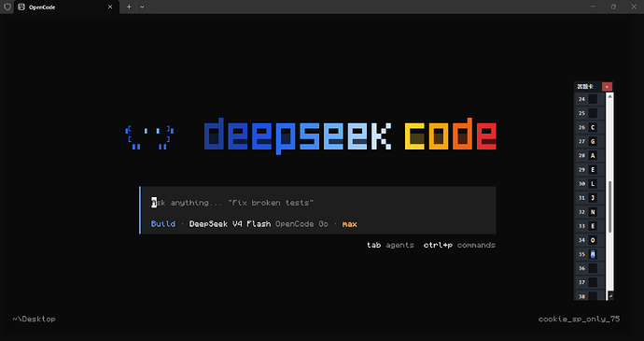
Task: Select answer box O for question 34
Action: [593, 240]
